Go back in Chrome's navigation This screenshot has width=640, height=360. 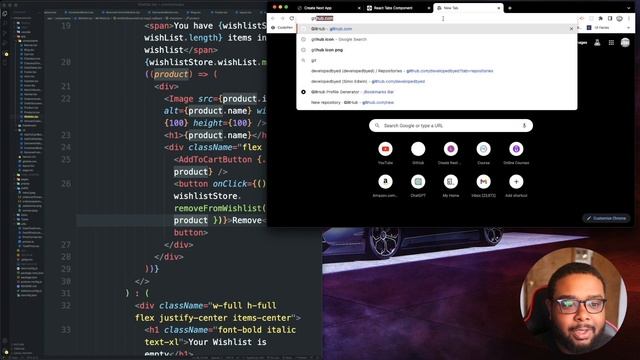pyautogui.click(x=273, y=18)
